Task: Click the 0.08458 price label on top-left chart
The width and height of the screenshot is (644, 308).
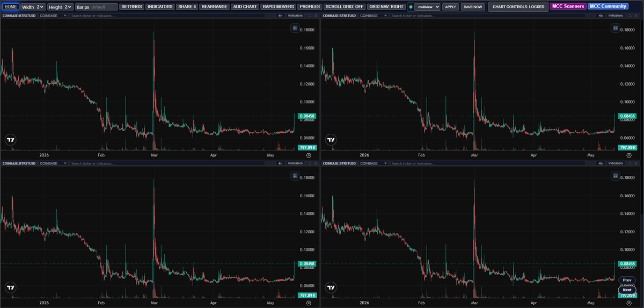Action: point(306,116)
